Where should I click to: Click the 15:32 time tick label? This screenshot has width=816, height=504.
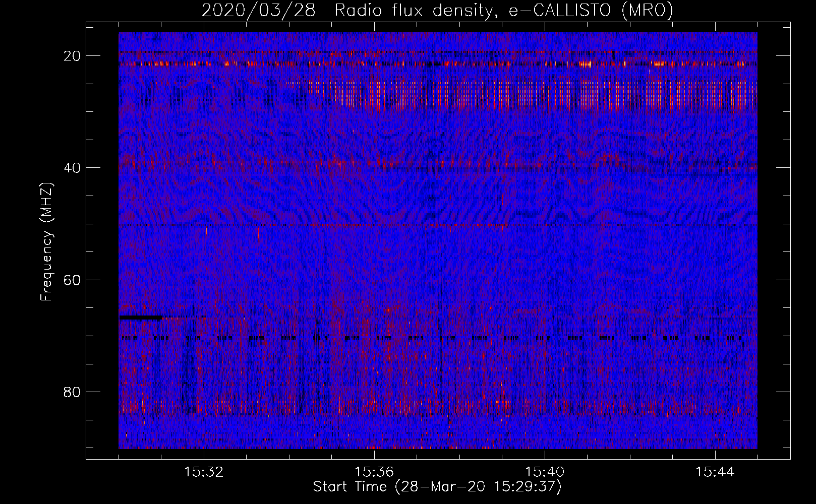[204, 472]
